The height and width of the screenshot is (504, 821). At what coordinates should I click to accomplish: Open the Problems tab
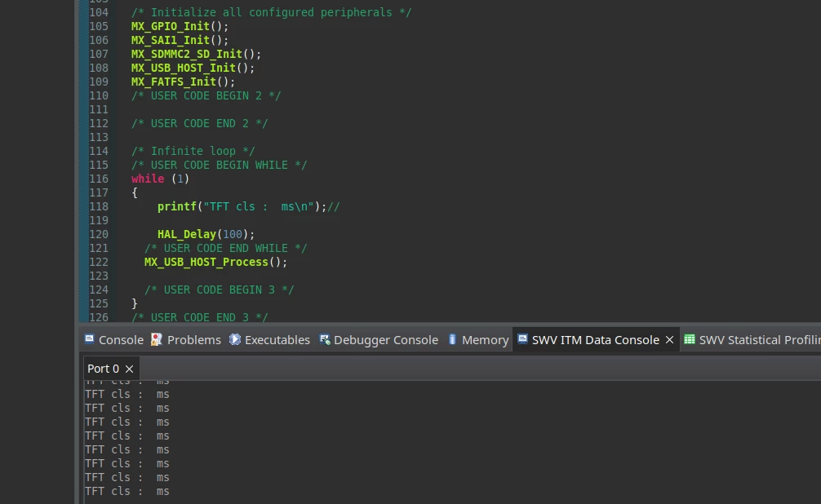[x=186, y=339]
